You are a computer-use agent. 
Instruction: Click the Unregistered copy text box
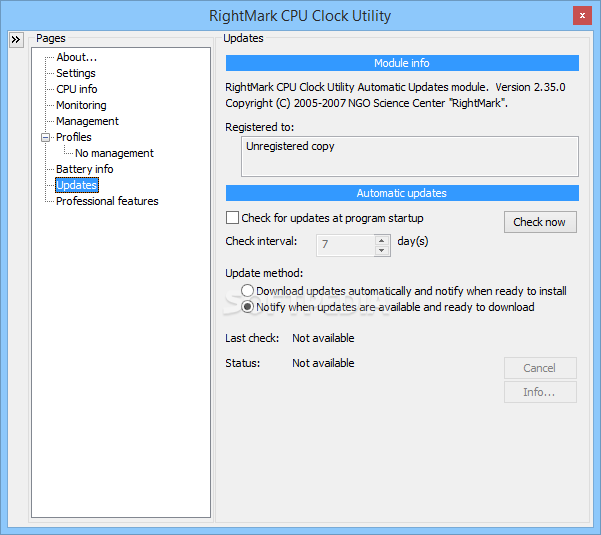coord(410,156)
